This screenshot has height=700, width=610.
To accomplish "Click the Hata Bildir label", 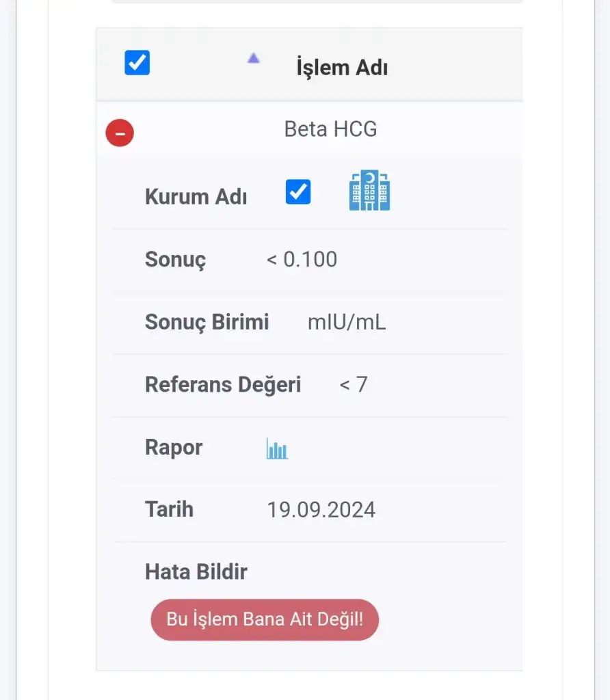I will click(196, 571).
